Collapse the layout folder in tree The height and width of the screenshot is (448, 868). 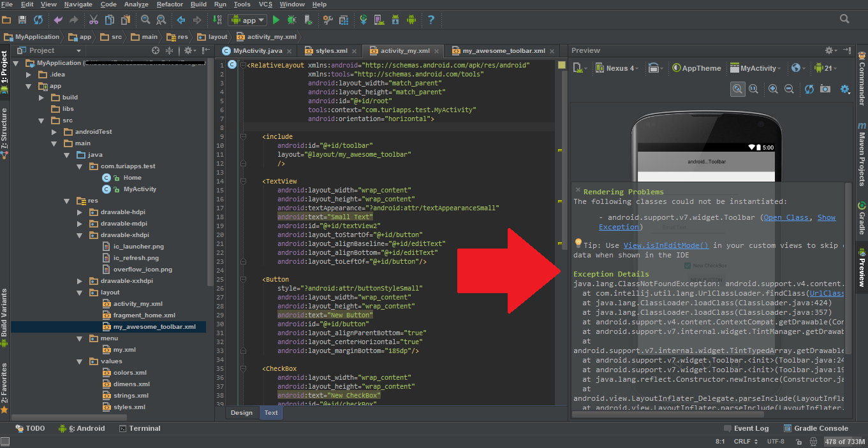(x=79, y=293)
